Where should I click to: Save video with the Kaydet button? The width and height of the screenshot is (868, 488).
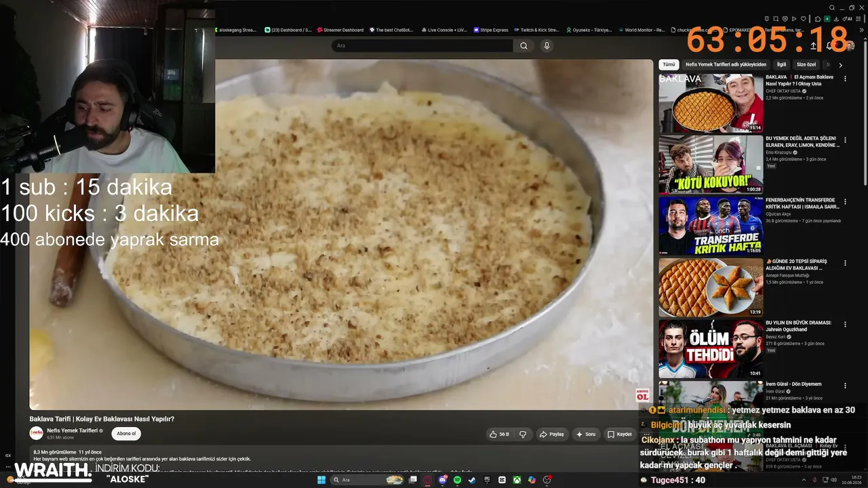coord(620,434)
